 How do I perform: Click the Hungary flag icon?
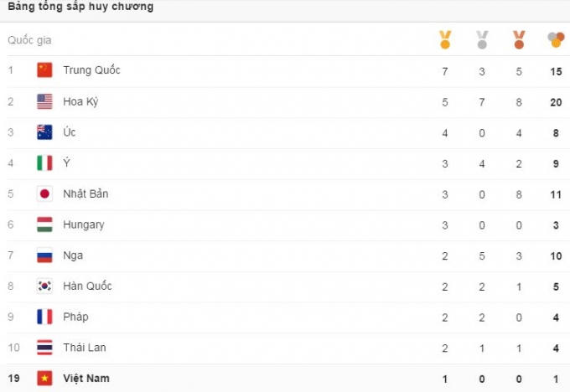pos(45,224)
